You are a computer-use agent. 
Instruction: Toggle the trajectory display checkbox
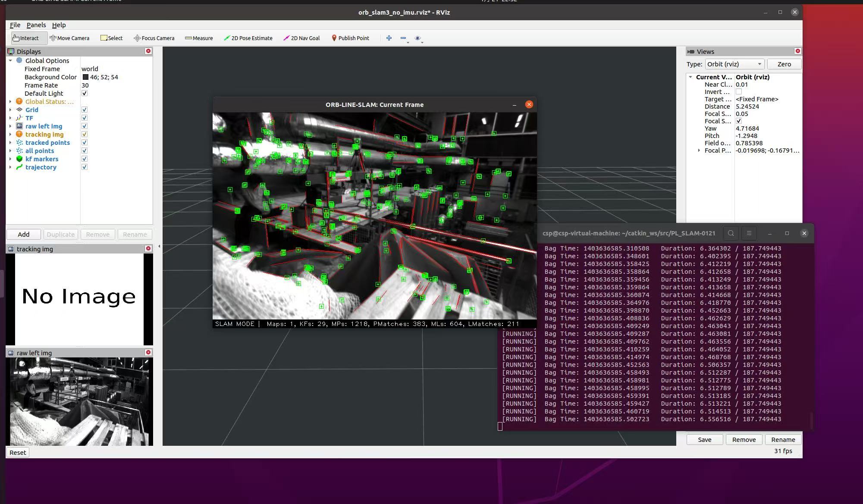(x=85, y=167)
